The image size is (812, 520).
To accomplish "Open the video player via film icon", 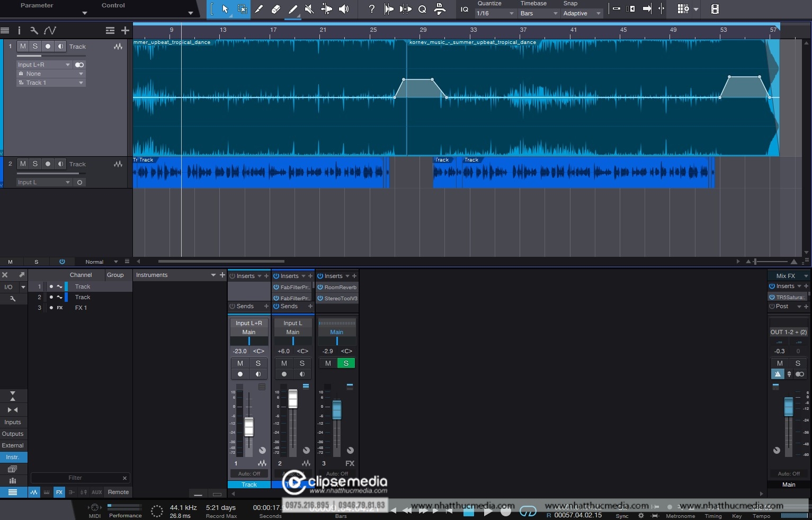I will (715, 9).
